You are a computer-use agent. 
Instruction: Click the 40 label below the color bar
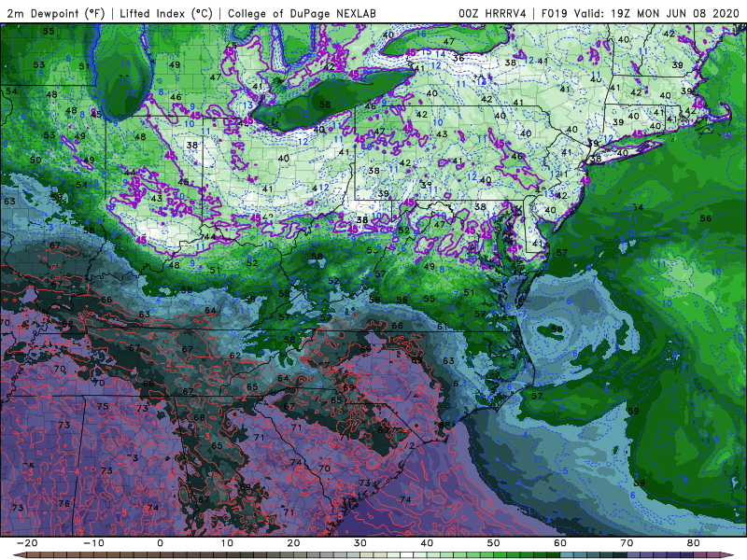click(x=427, y=543)
